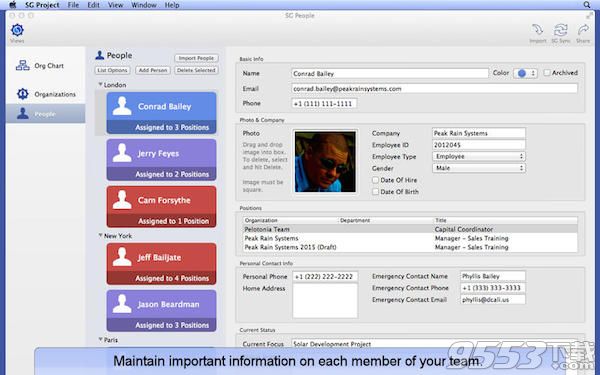Enable the Date Of Hire checkbox
The height and width of the screenshot is (375, 600).
pyautogui.click(x=375, y=180)
